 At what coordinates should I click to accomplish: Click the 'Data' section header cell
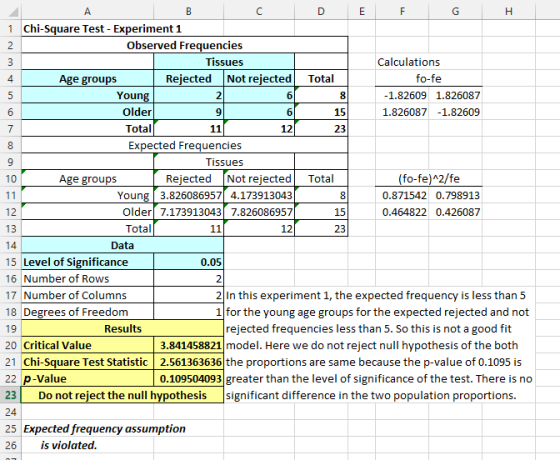[122, 245]
